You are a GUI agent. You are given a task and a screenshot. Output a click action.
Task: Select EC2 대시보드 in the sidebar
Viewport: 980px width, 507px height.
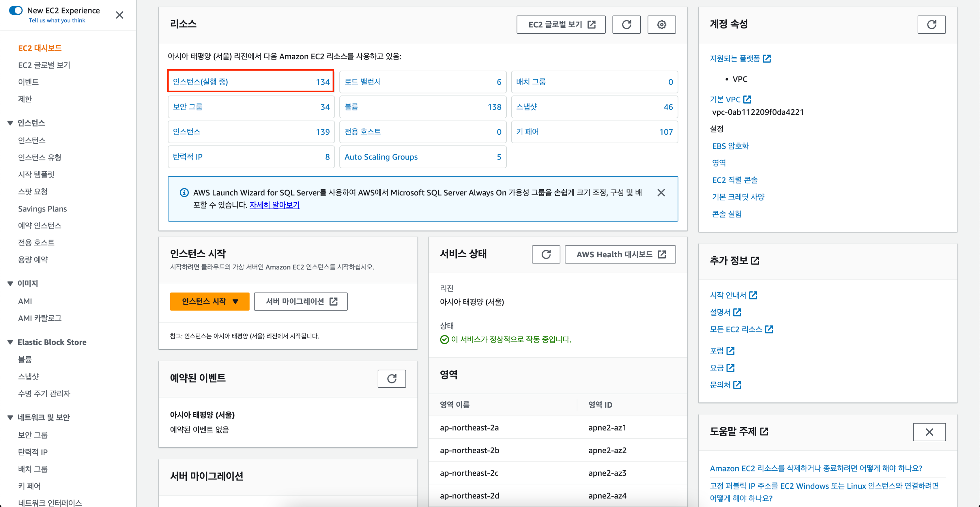40,48
